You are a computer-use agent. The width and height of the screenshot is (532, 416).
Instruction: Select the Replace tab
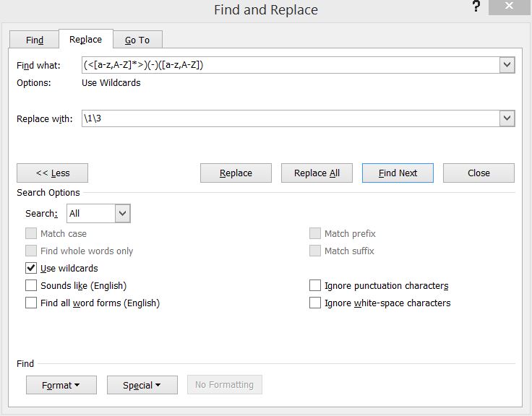coord(85,39)
